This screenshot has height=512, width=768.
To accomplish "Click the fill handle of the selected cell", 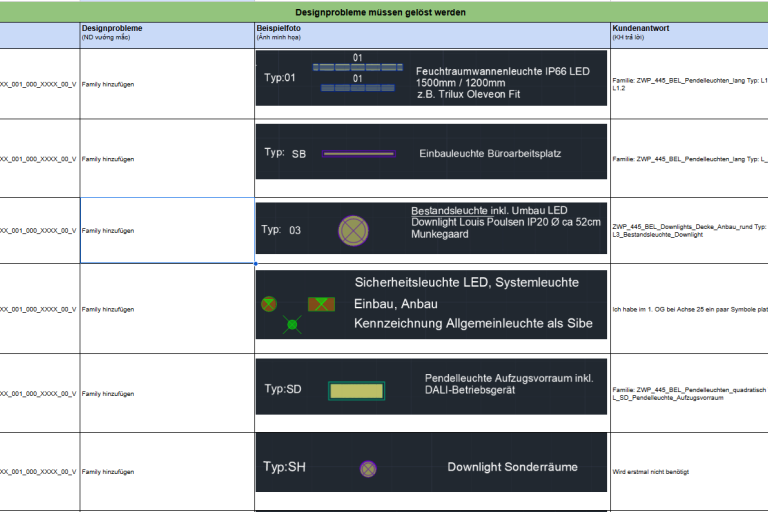I will [256, 264].
